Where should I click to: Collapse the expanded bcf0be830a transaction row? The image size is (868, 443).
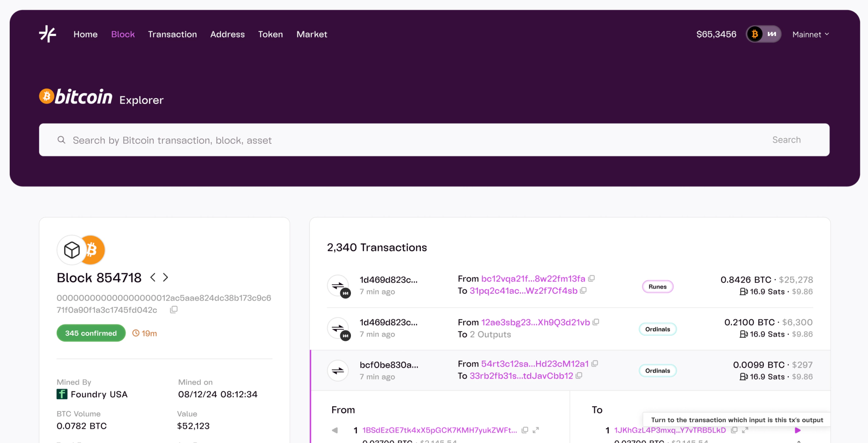(x=570, y=371)
